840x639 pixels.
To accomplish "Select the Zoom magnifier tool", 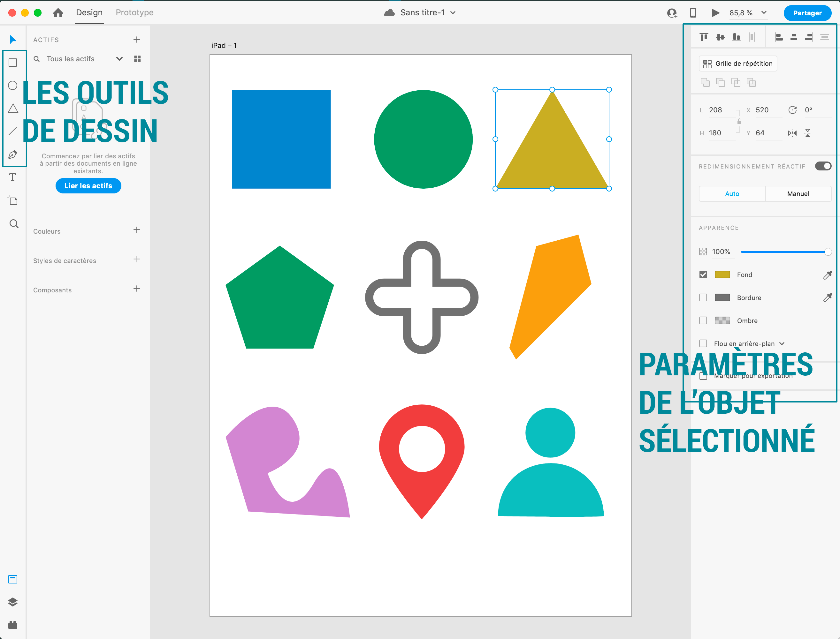I will click(14, 224).
